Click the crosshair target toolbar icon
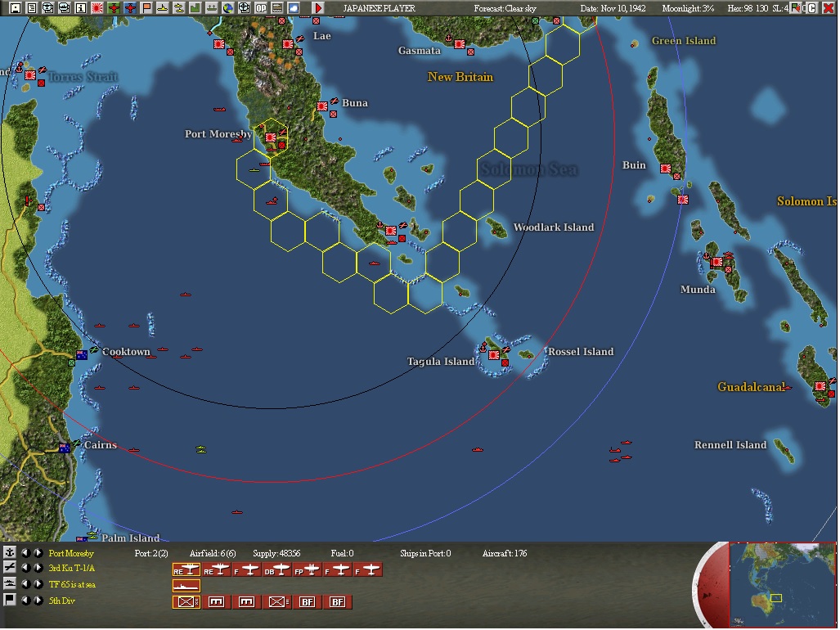This screenshot has width=840, height=630. tap(245, 8)
